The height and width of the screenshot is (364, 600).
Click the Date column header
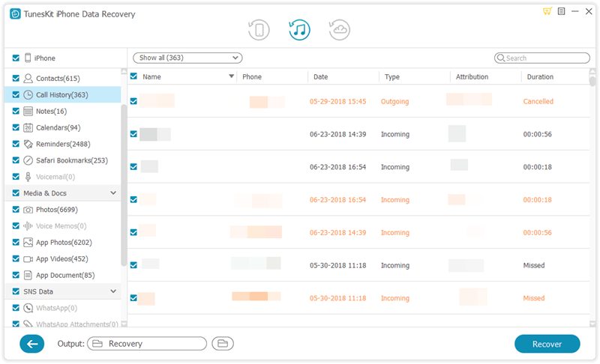point(321,77)
